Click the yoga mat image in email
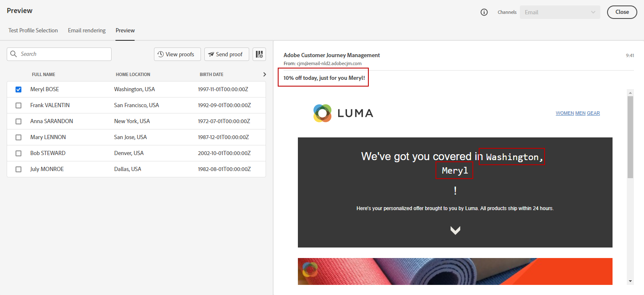The width and height of the screenshot is (644, 295). [x=455, y=271]
